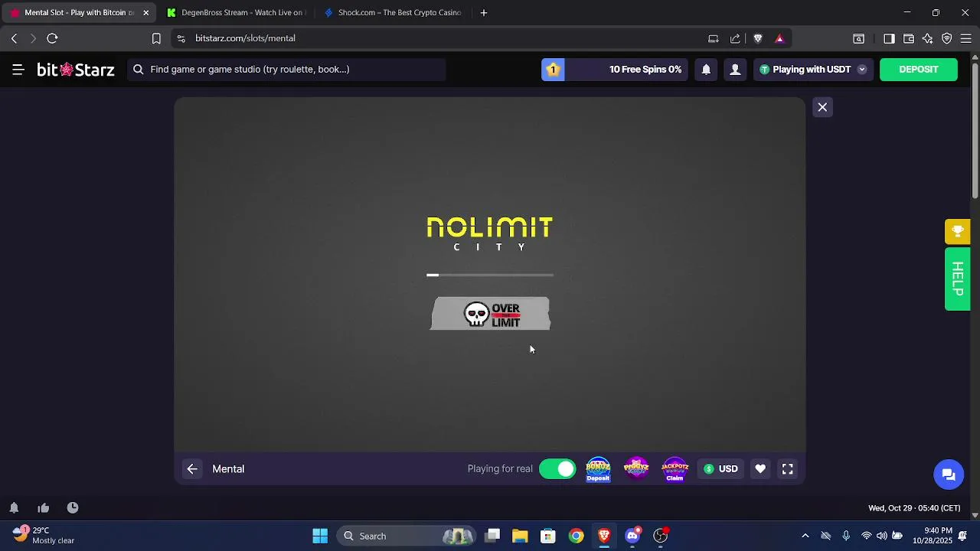Go to the BitStarz home logo

point(76,70)
